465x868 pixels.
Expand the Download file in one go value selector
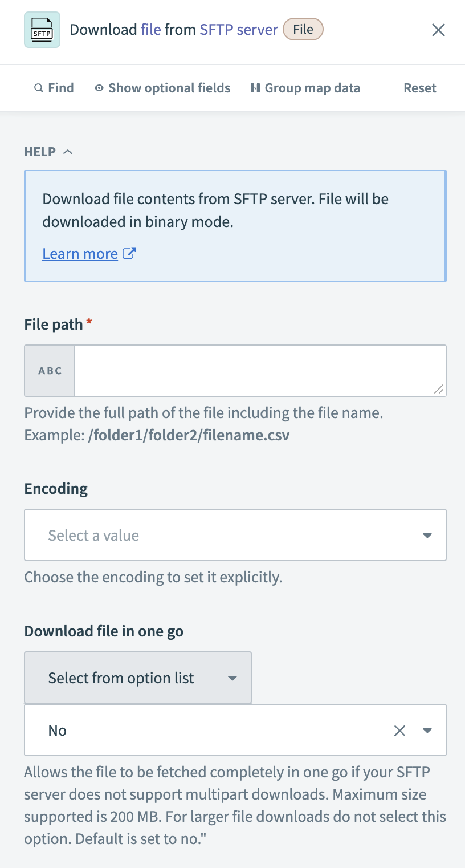(426, 730)
